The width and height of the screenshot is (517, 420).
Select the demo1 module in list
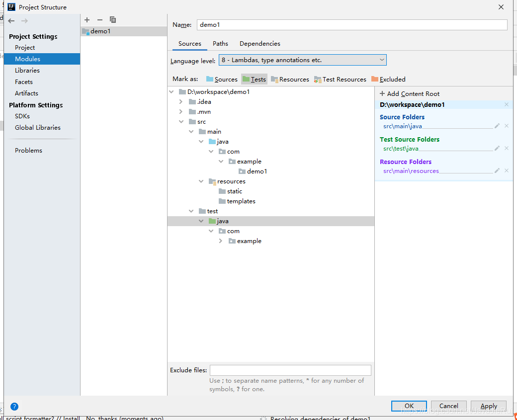[x=124, y=31]
